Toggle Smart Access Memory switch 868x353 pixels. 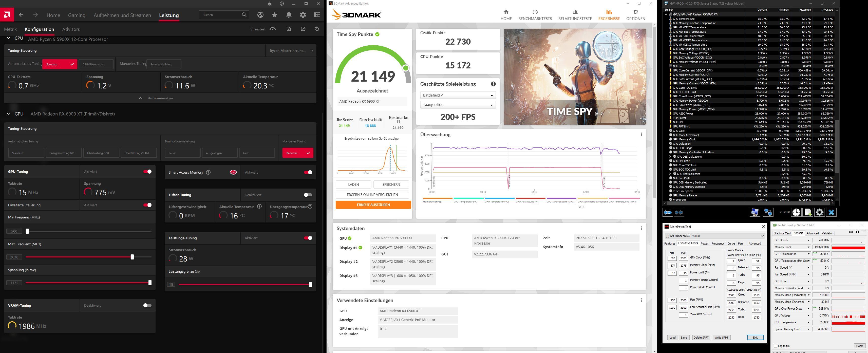click(x=308, y=172)
